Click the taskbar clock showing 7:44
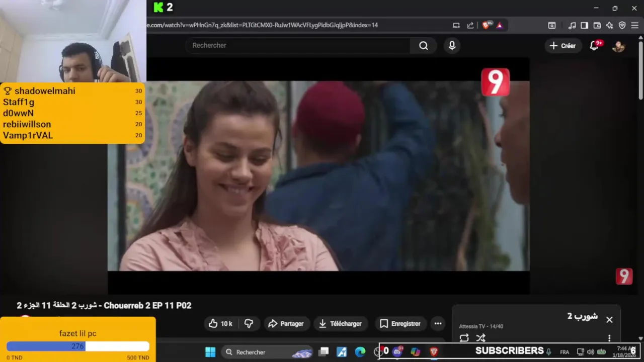 pyautogui.click(x=623, y=351)
